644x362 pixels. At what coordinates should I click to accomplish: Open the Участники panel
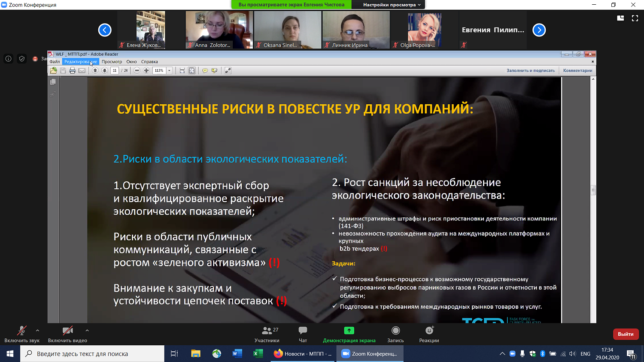267,335
